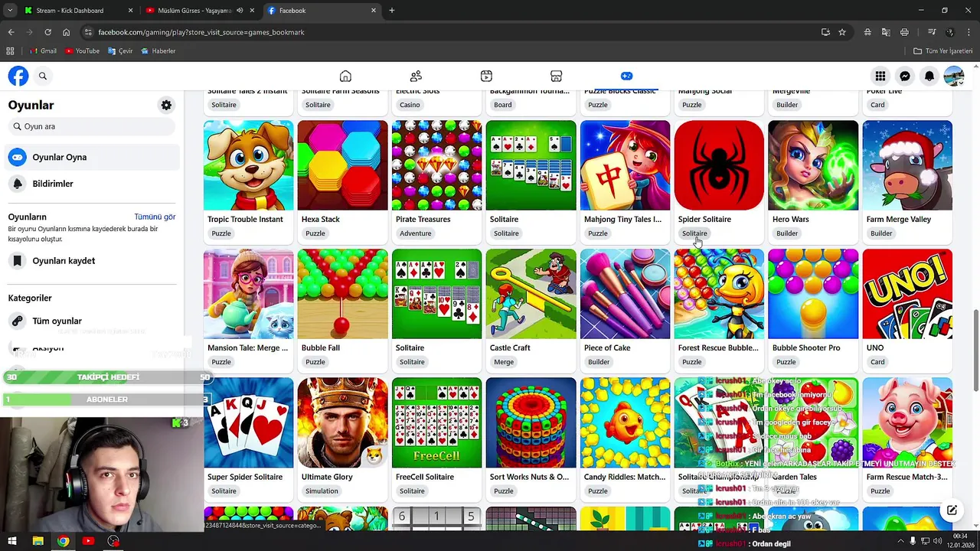Click the browser back arrow

tap(11, 32)
